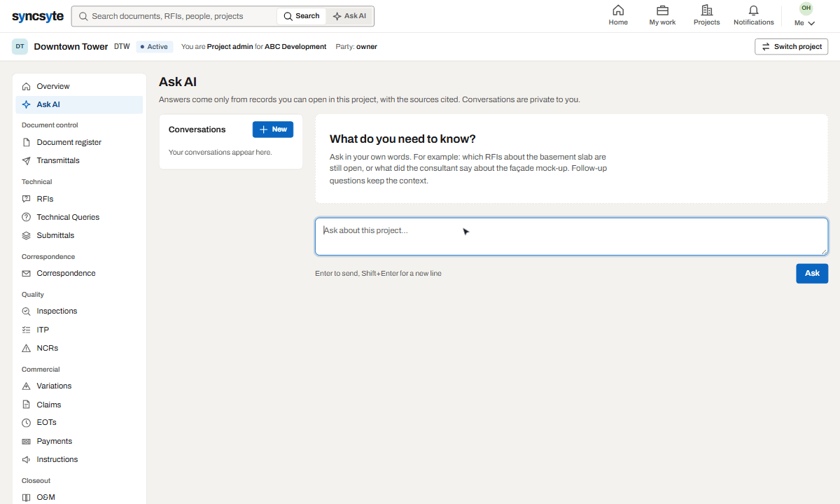Focus the global search documents field

pyautogui.click(x=175, y=16)
